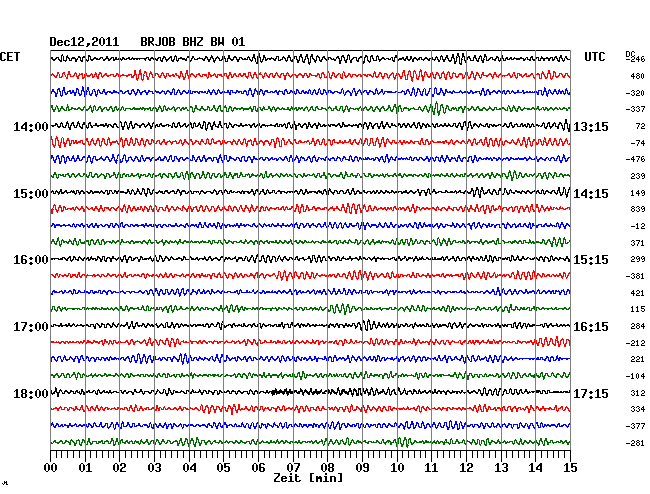Click DC offset value -12
The image size is (650, 494).
click(x=638, y=226)
